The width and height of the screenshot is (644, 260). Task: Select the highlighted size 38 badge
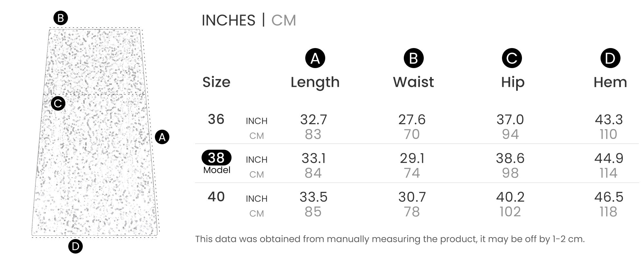(x=216, y=158)
